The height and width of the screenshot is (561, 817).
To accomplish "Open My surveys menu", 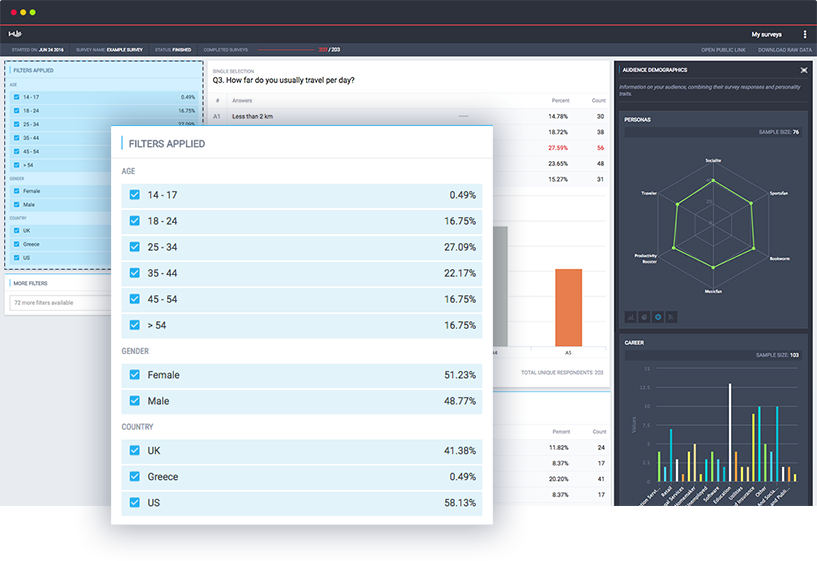I will [x=766, y=34].
